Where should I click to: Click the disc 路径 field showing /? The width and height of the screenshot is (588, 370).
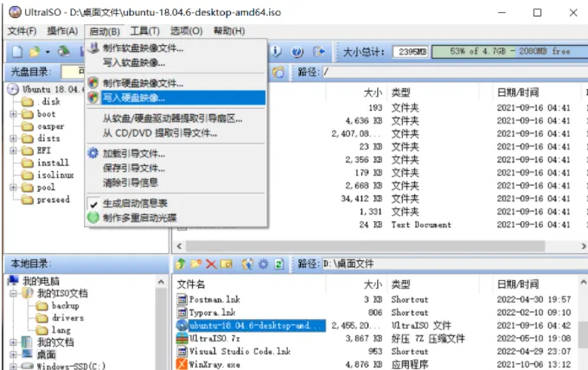pyautogui.click(x=455, y=72)
